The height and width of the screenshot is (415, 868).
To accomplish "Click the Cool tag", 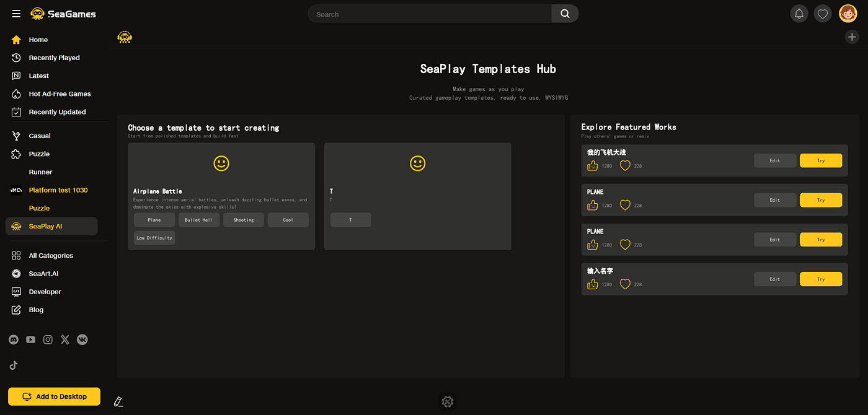I will click(288, 220).
